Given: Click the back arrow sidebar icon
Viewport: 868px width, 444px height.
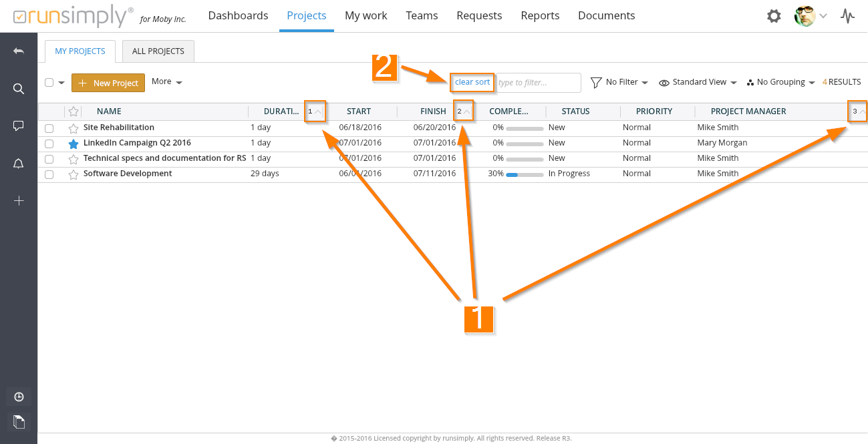Looking at the screenshot, I should [x=19, y=51].
